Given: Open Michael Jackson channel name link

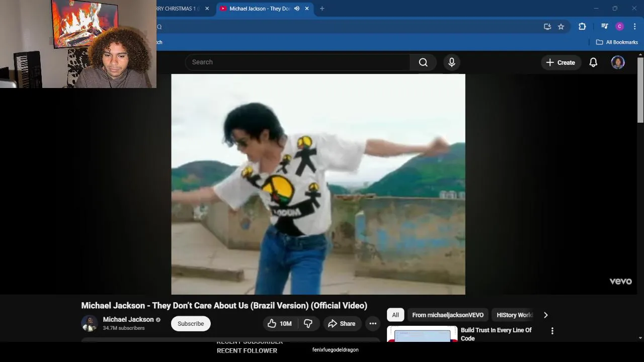Looking at the screenshot, I should coord(128,319).
